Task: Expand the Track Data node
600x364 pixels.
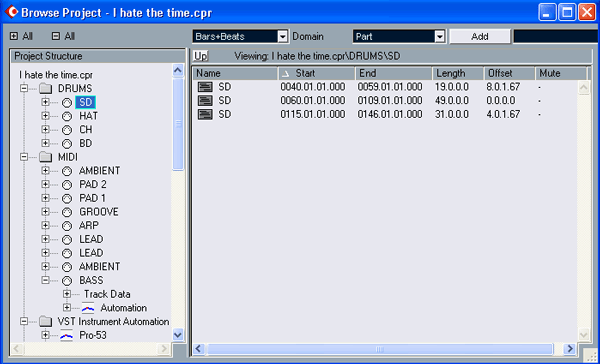Action: (x=67, y=294)
